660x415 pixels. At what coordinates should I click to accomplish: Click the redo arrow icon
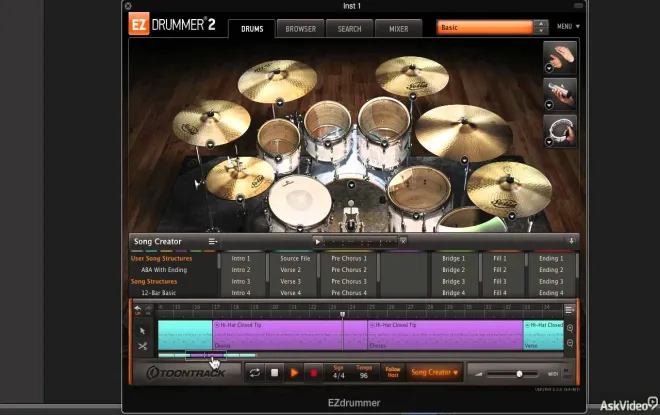(148, 310)
